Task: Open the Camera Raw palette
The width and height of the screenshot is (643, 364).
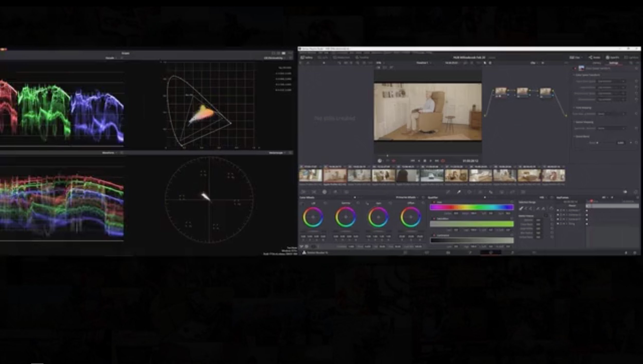Action: [x=303, y=192]
